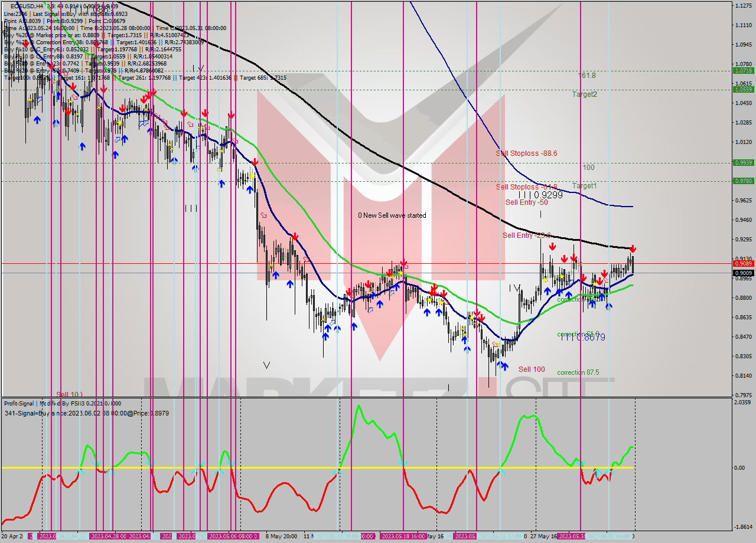Click the 0.7975 price axis value
The image size is (756, 543).
tap(742, 395)
